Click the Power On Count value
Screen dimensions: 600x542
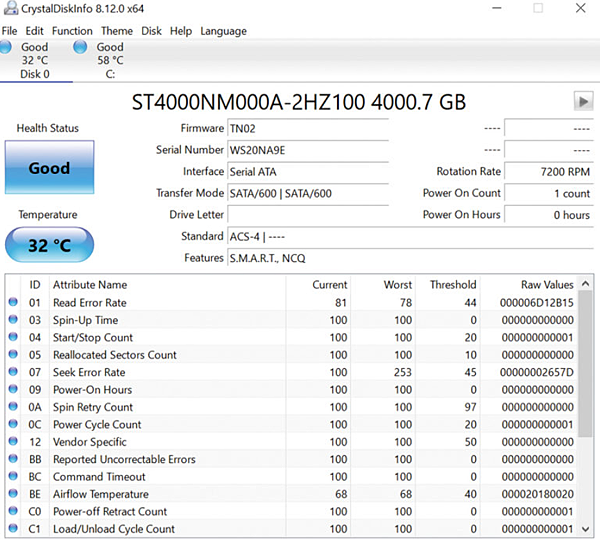(x=549, y=193)
